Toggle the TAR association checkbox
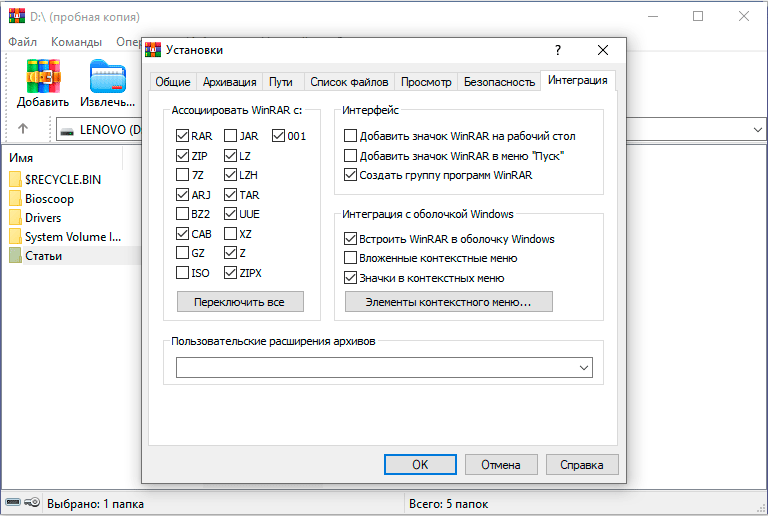The image size is (768, 516). coord(230,195)
